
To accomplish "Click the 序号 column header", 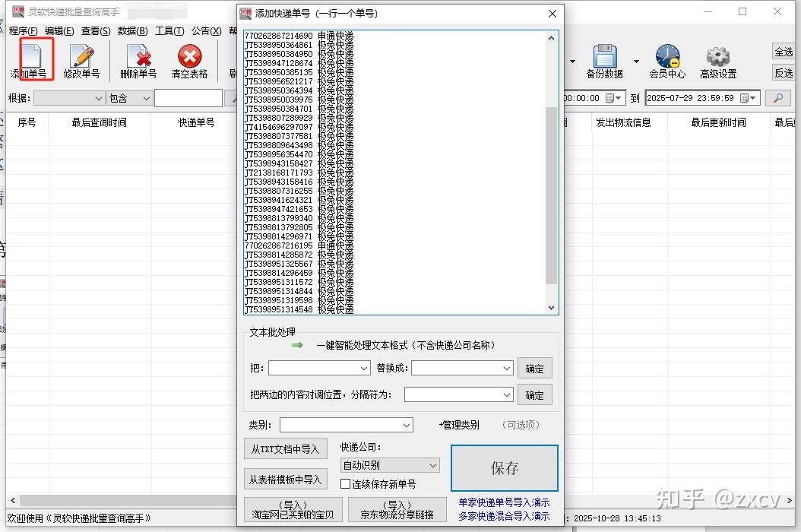I will pos(27,122).
